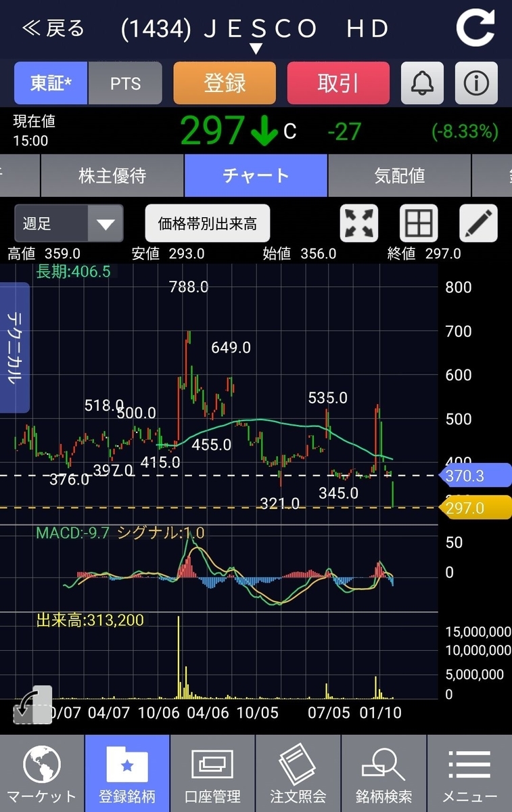Tap the 長期:406.5 moving average label
The width and height of the screenshot is (512, 812).
pyautogui.click(x=73, y=271)
